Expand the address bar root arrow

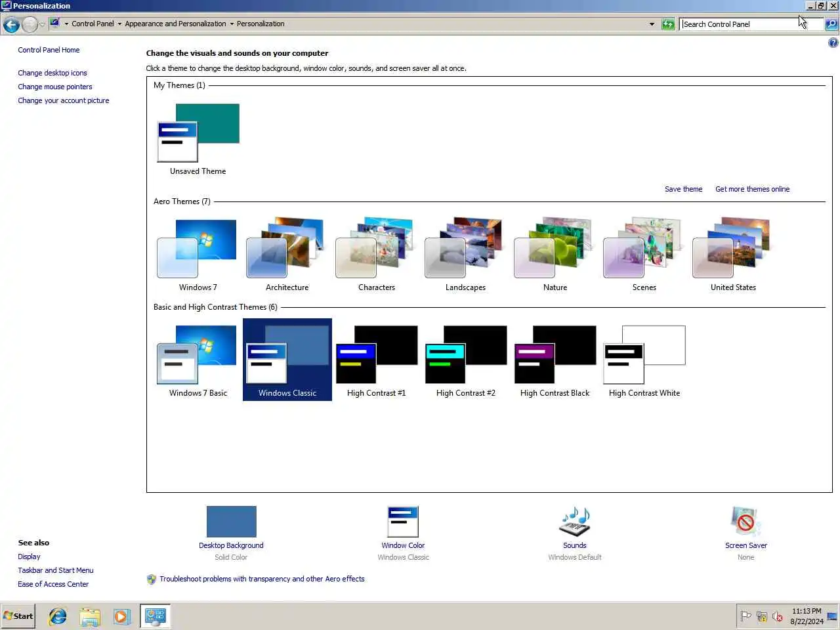[x=66, y=24]
